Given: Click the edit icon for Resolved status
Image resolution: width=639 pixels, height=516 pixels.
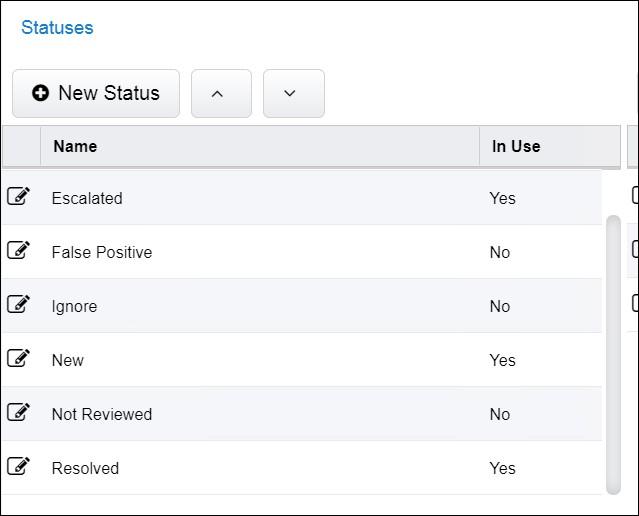Looking at the screenshot, I should click(x=18, y=467).
